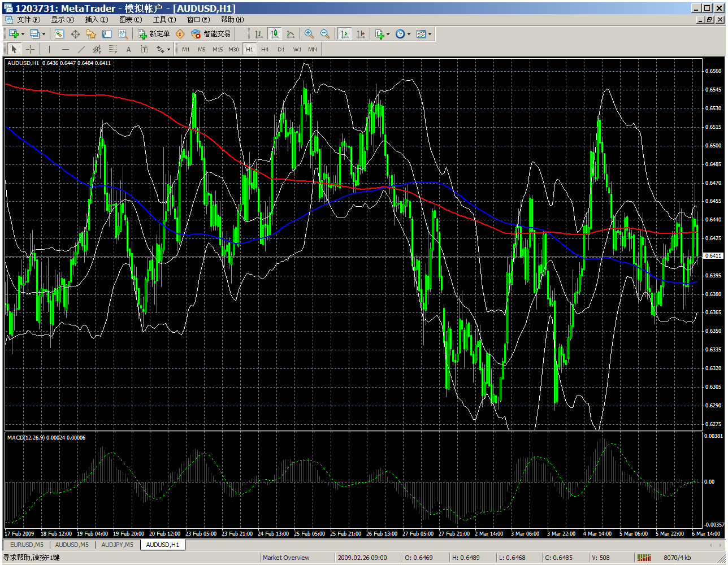The width and height of the screenshot is (728, 565).
Task: Toggle the chart shift button
Action: [360, 34]
